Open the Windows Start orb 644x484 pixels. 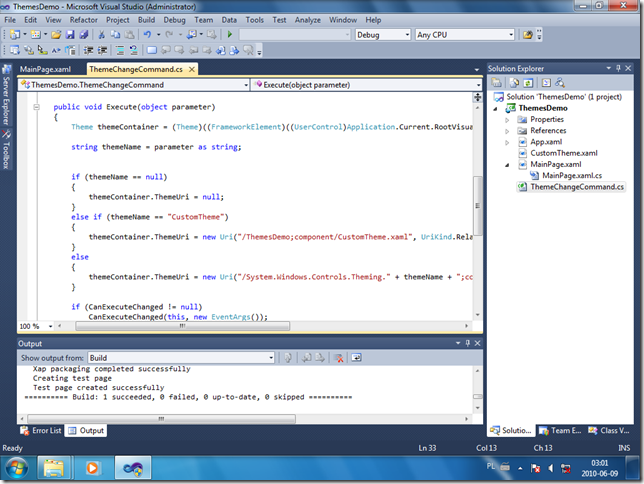tap(16, 468)
